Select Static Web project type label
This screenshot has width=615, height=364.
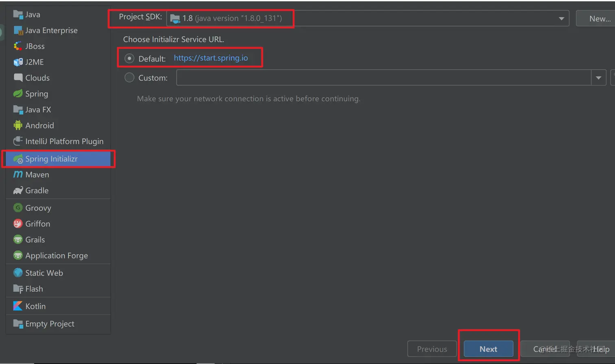(44, 273)
